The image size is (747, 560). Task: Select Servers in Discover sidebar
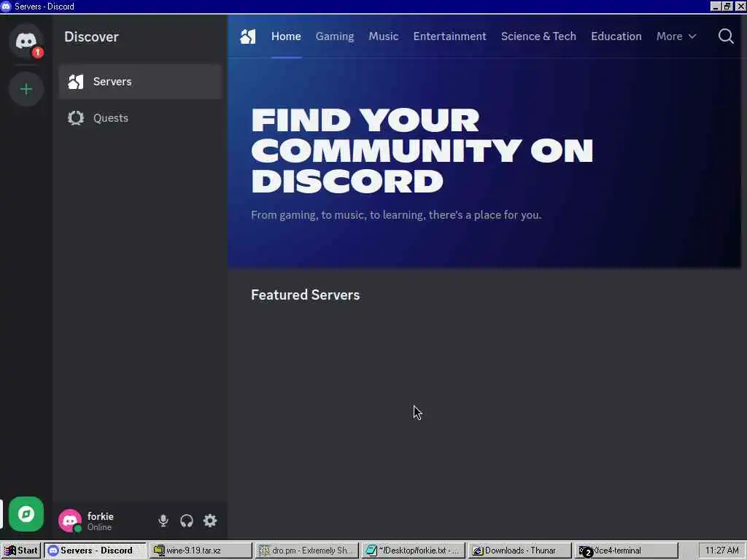click(140, 82)
